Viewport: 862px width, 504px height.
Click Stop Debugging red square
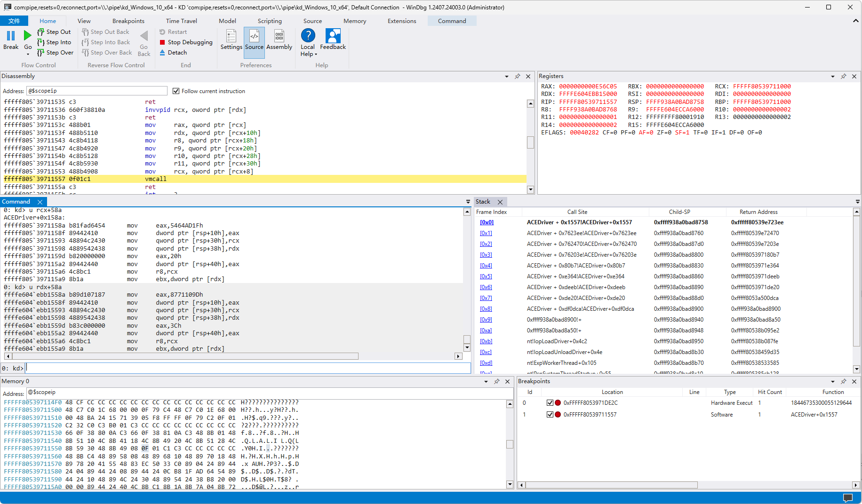[x=162, y=42]
